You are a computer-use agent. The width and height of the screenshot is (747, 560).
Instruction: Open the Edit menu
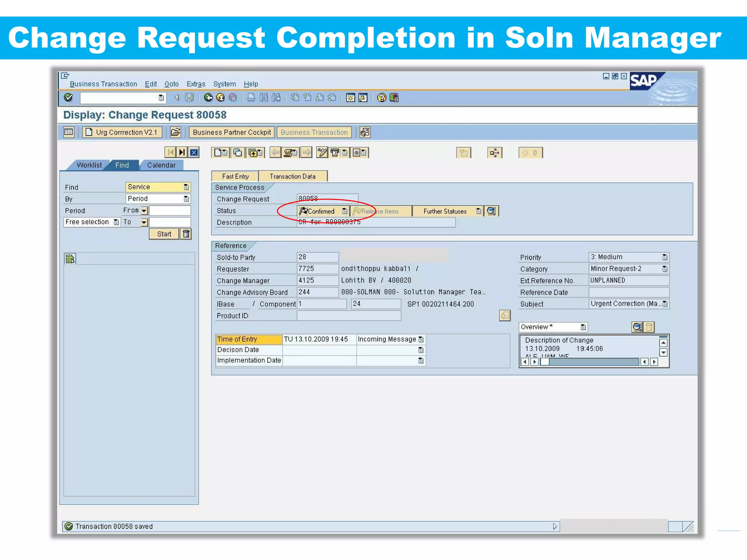(151, 84)
